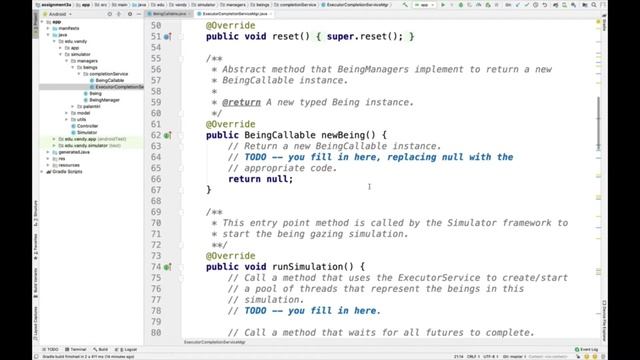Click the attach debugger icon in toolbar
Image resolution: width=640 pixels, height=360 pixels.
pyautogui.click(x=488, y=5)
